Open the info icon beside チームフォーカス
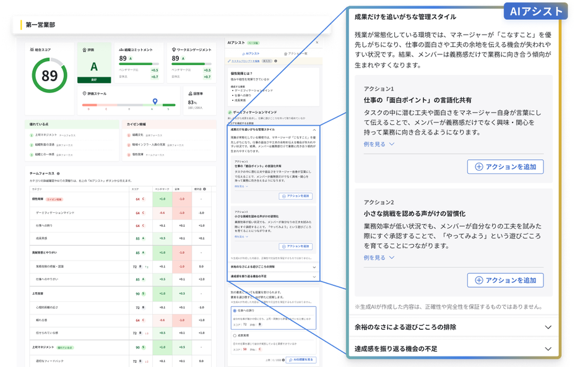588x367 pixels. point(58,173)
